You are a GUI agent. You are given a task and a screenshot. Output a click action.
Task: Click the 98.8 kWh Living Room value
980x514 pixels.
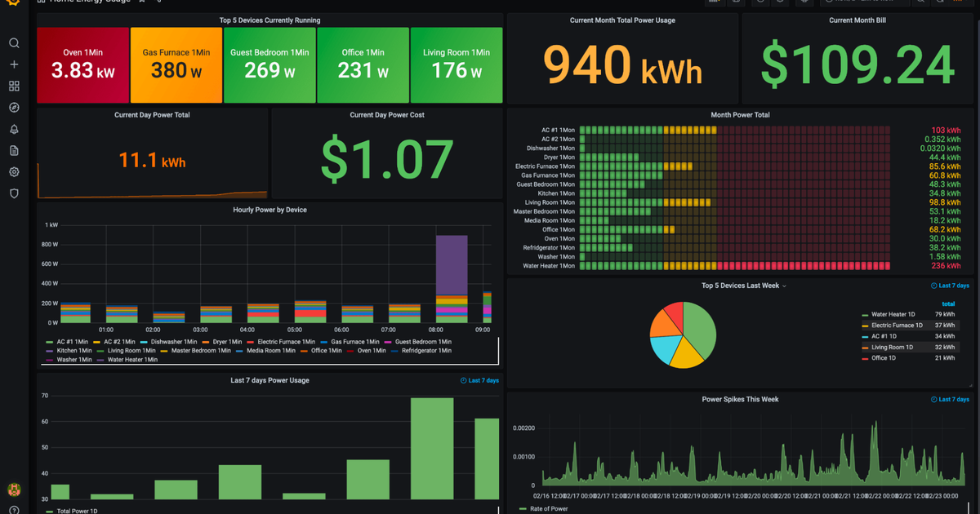click(x=943, y=202)
